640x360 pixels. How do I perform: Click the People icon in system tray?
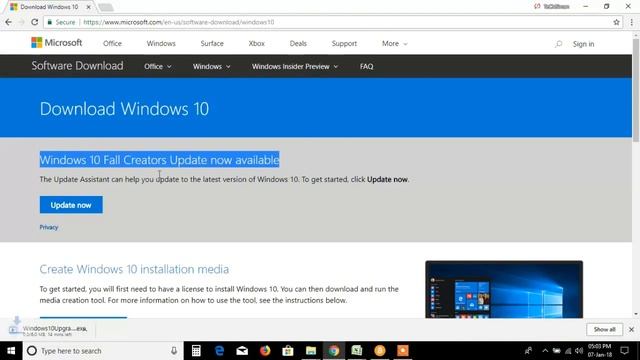tap(529, 351)
